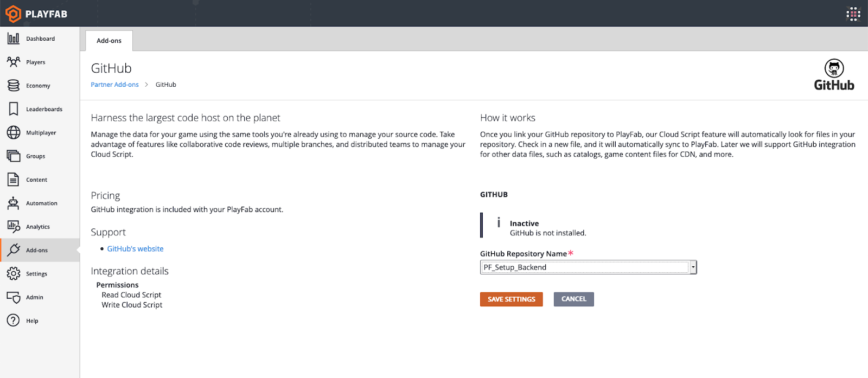Click the Multiplayer globe icon
The image size is (868, 378).
coord(14,132)
